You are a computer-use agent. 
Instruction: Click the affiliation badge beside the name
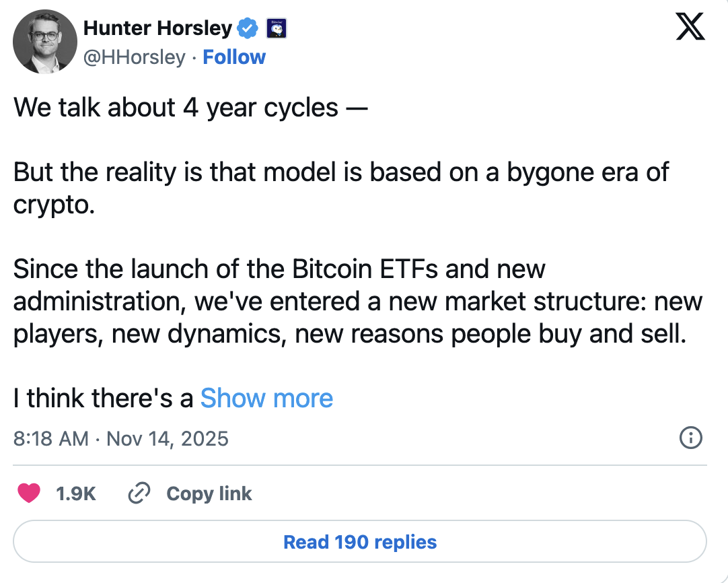[x=277, y=28]
